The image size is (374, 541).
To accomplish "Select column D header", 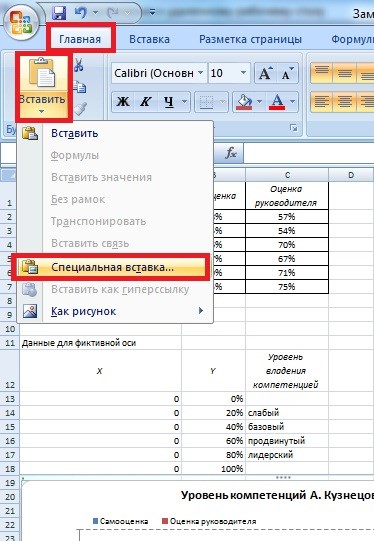I will (351, 175).
